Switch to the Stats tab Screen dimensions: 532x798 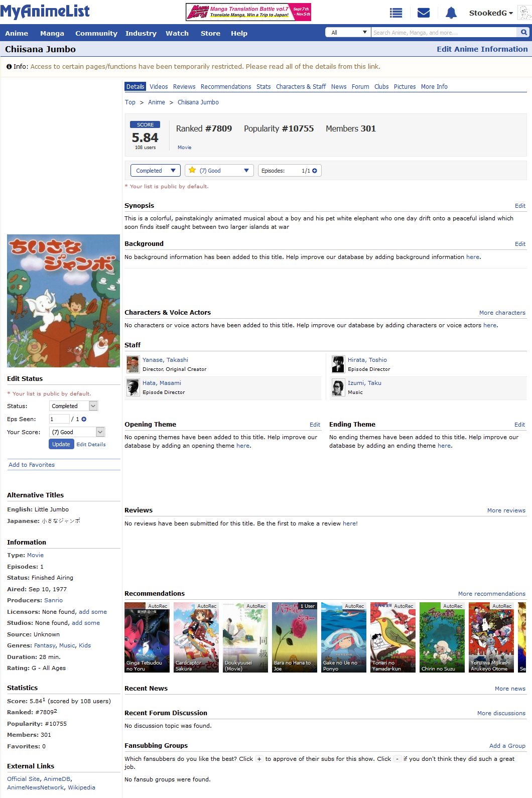coord(263,87)
